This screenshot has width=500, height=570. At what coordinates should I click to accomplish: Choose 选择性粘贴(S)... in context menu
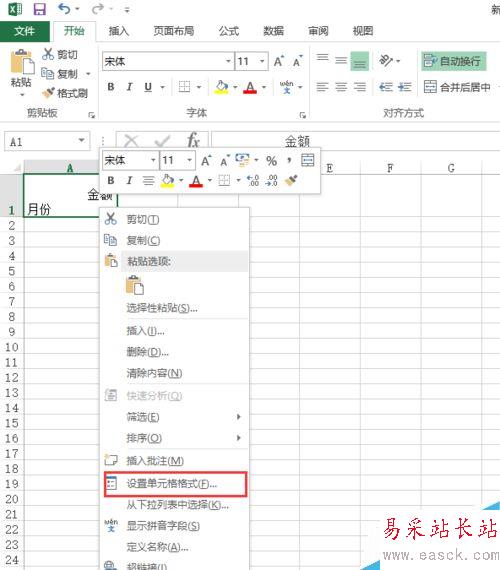pyautogui.click(x=175, y=308)
